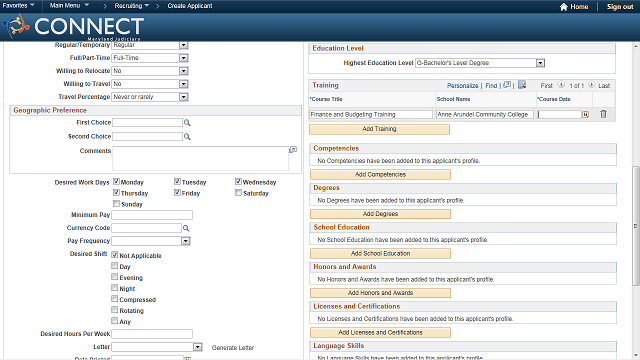The width and height of the screenshot is (640, 360).
Task: Open the Pay Frequency dropdown
Action: [x=186, y=241]
